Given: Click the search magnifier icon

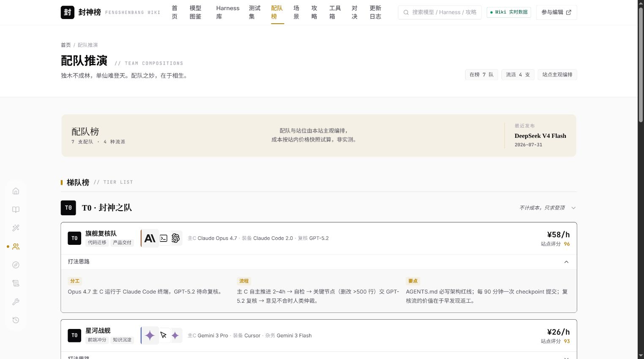Looking at the screenshot, I should 406,12.
